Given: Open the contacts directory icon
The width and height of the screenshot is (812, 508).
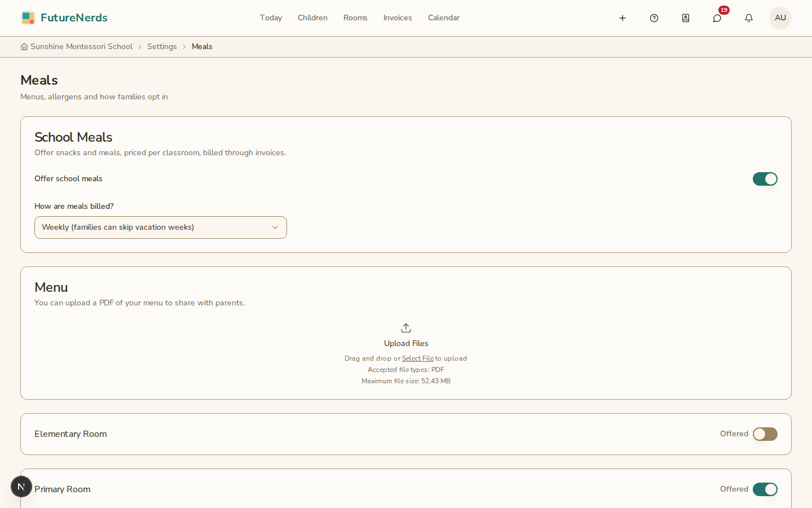Looking at the screenshot, I should (x=686, y=18).
